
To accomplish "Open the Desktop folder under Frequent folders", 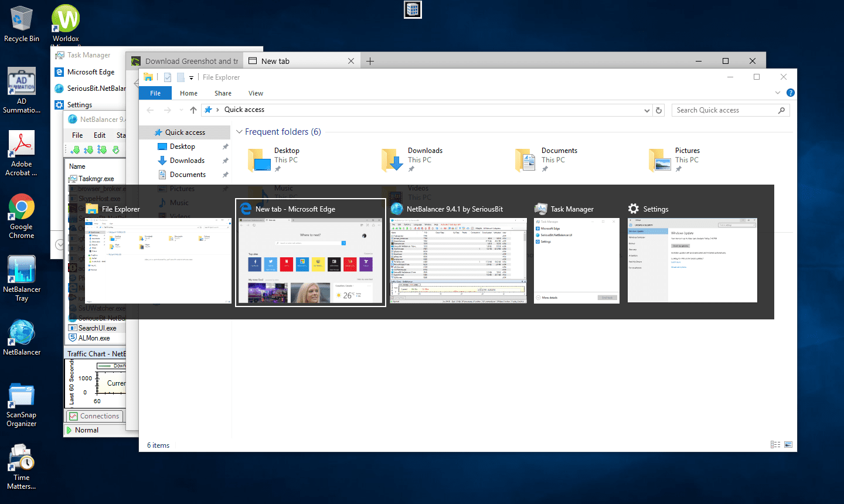I will 274,159.
